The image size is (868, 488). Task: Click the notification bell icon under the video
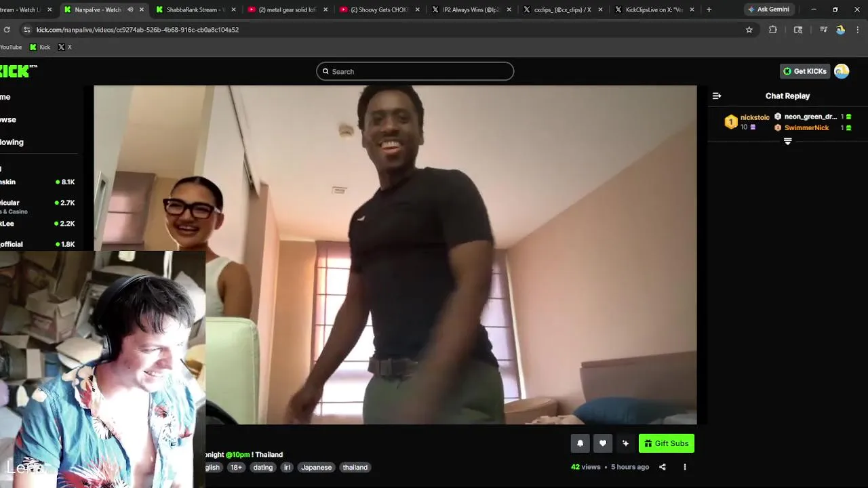[x=580, y=443]
